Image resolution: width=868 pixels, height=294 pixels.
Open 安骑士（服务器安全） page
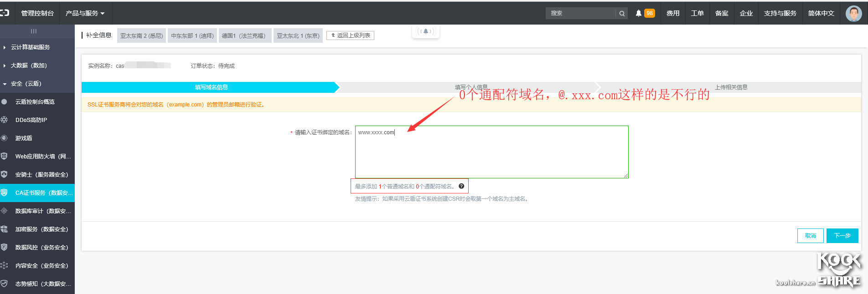pos(41,175)
